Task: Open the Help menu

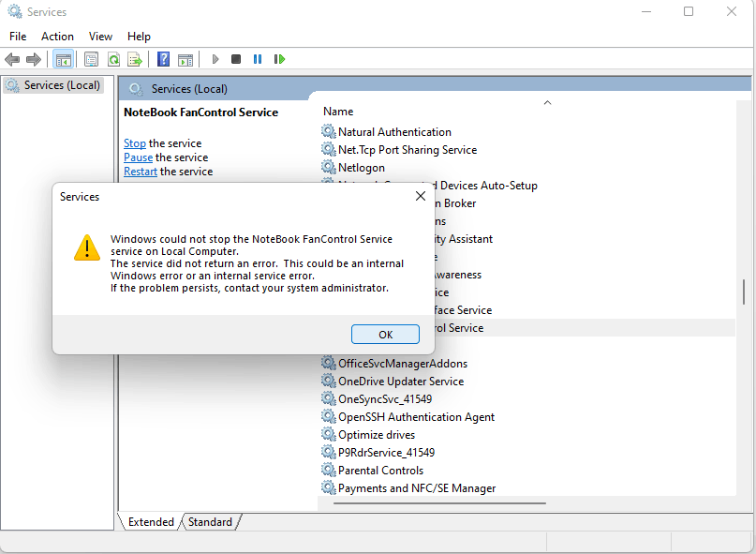Action: point(139,37)
